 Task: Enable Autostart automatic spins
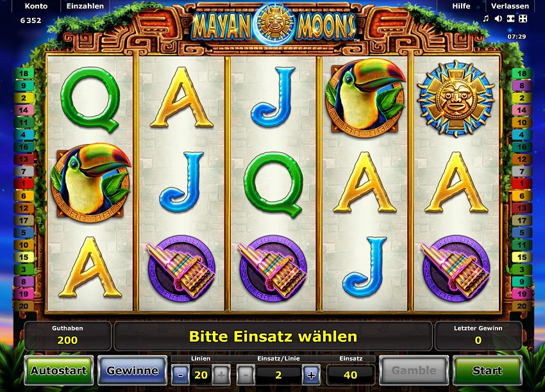(x=59, y=370)
